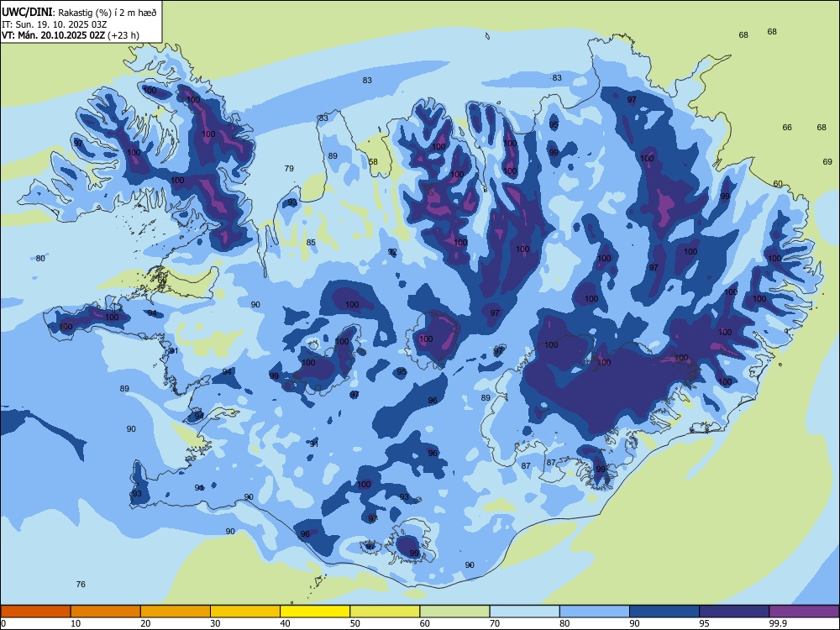
Task: Select the map value 92
Action: (x=392, y=252)
